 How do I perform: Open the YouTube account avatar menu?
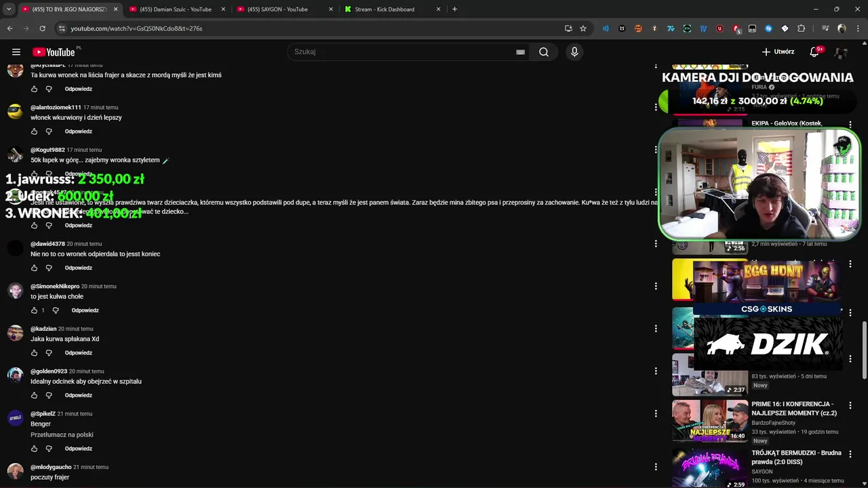point(841,52)
